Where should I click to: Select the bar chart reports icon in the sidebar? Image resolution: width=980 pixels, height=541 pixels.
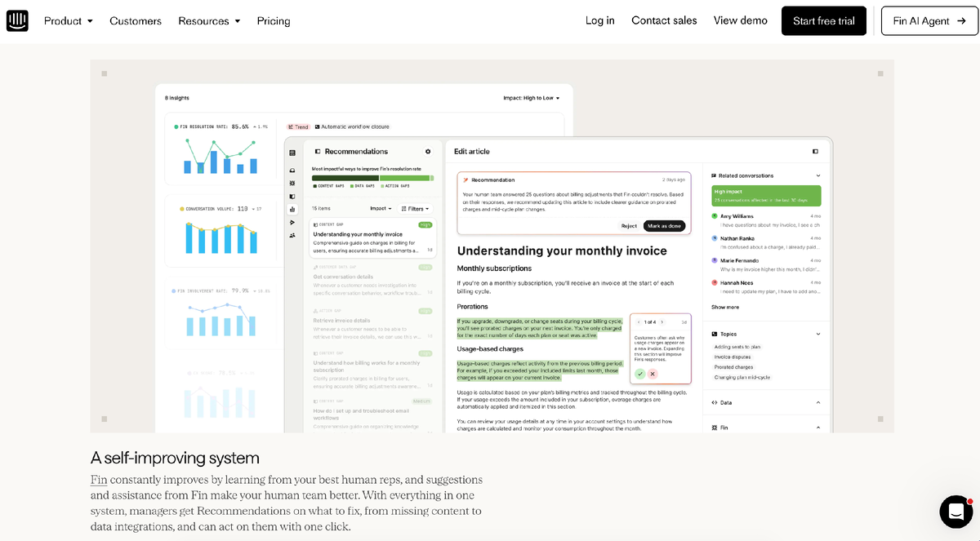click(292, 209)
